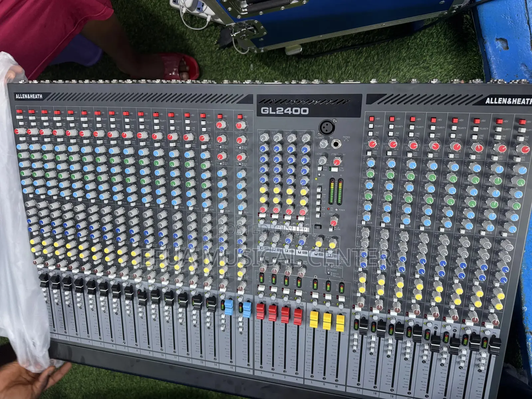Move the blue channel 16 stereo fader
Image resolution: width=532 pixels, height=399 pixels.
[x=247, y=309]
